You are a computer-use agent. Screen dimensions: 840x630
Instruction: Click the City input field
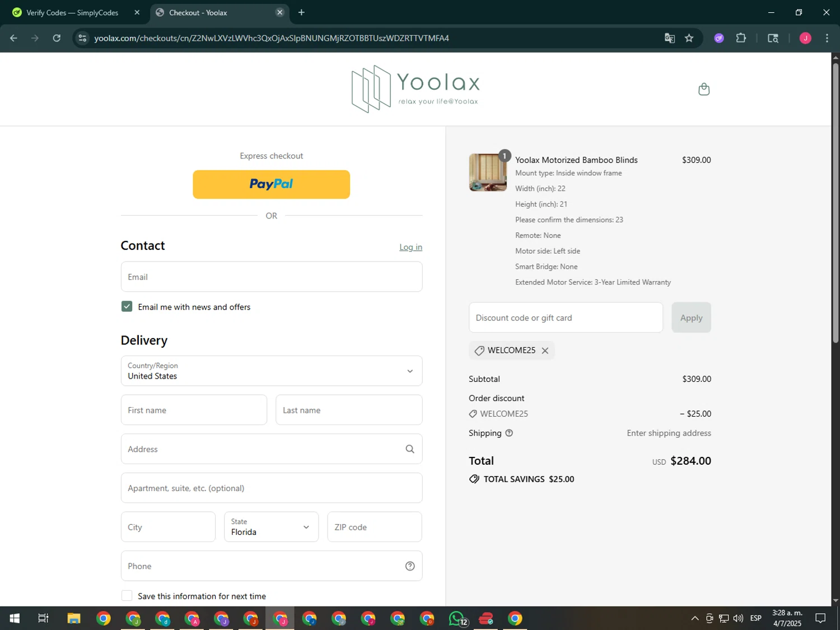tap(168, 527)
